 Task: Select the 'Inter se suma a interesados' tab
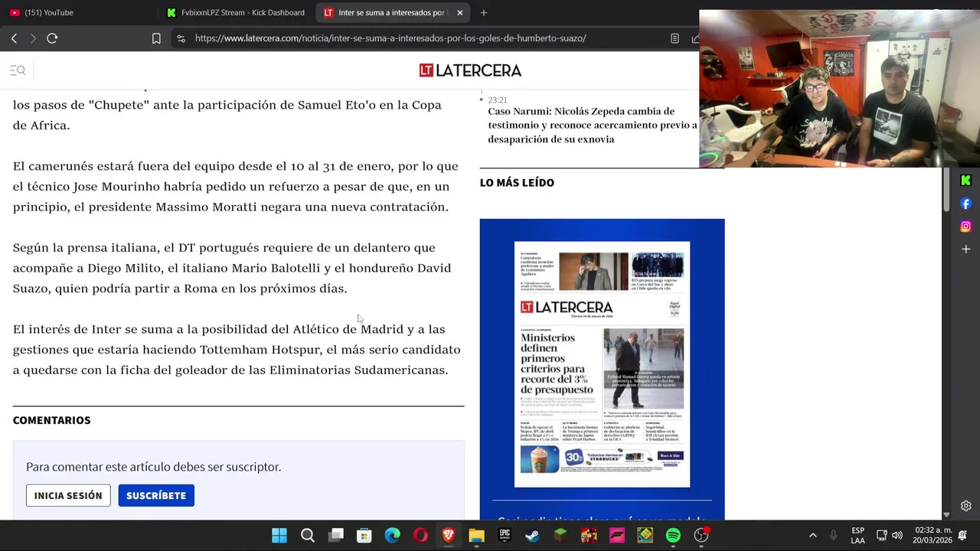[x=390, y=12]
